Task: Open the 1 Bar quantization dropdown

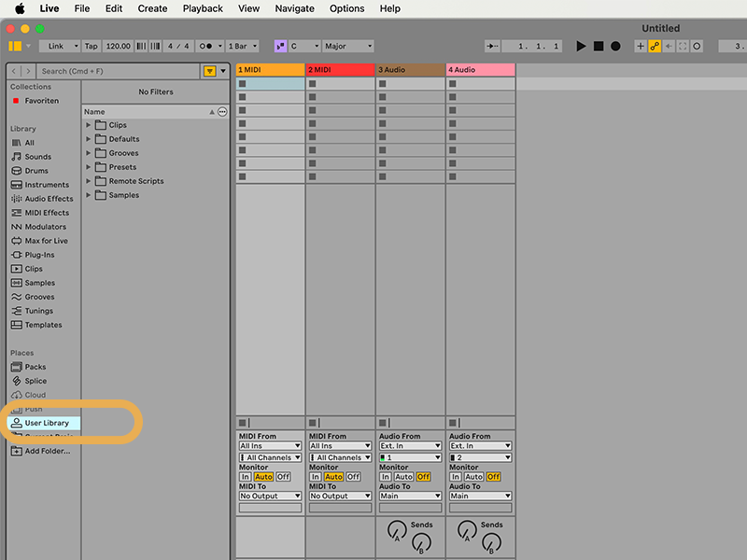Action: [243, 46]
